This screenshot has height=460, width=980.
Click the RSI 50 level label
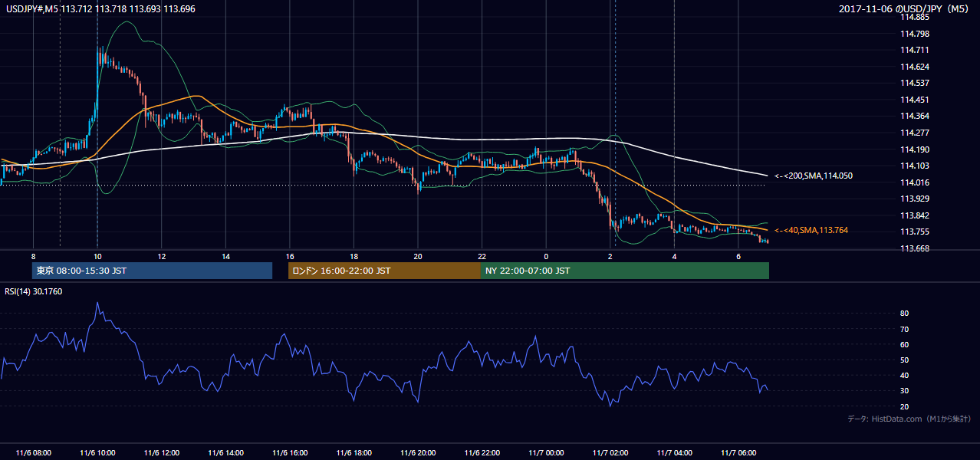pyautogui.click(x=904, y=360)
